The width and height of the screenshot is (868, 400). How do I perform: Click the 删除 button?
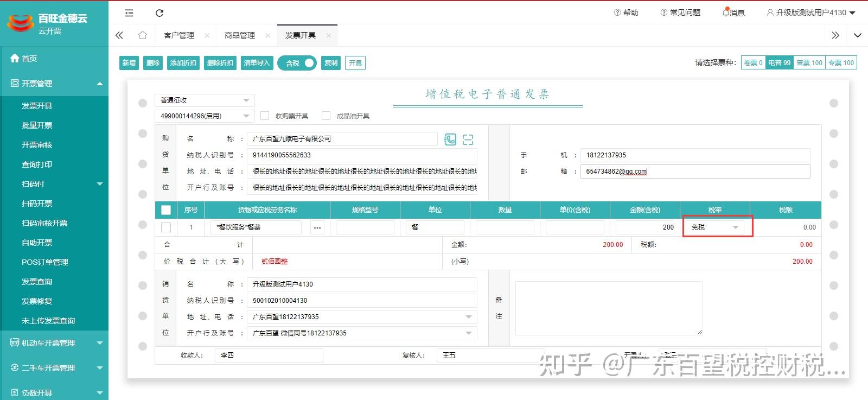[153, 63]
